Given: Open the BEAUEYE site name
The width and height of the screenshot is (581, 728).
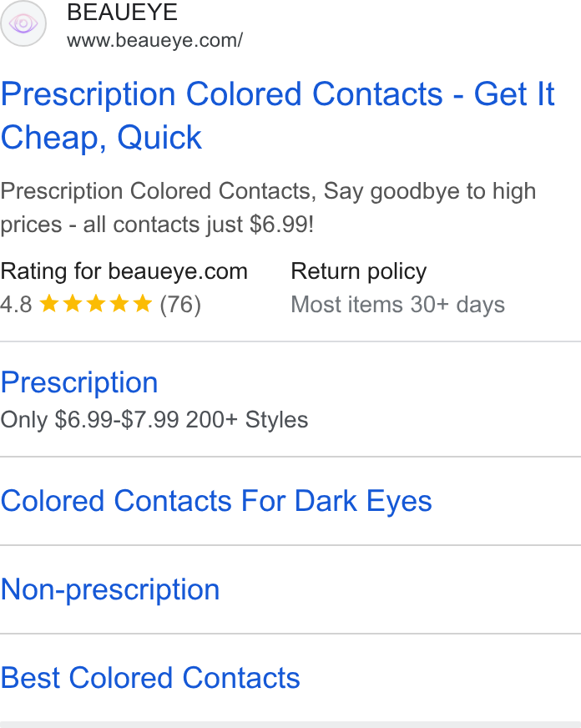Looking at the screenshot, I should click(x=122, y=12).
